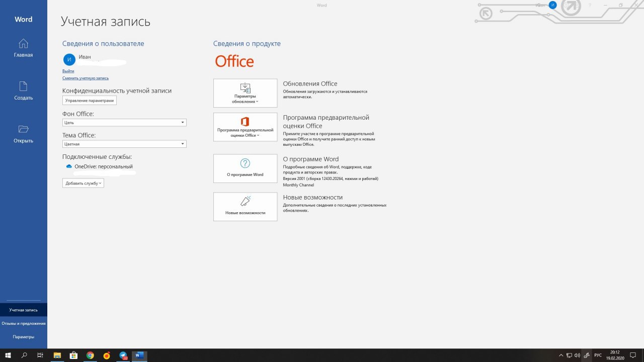Open the Открыть folder icon

tap(23, 129)
